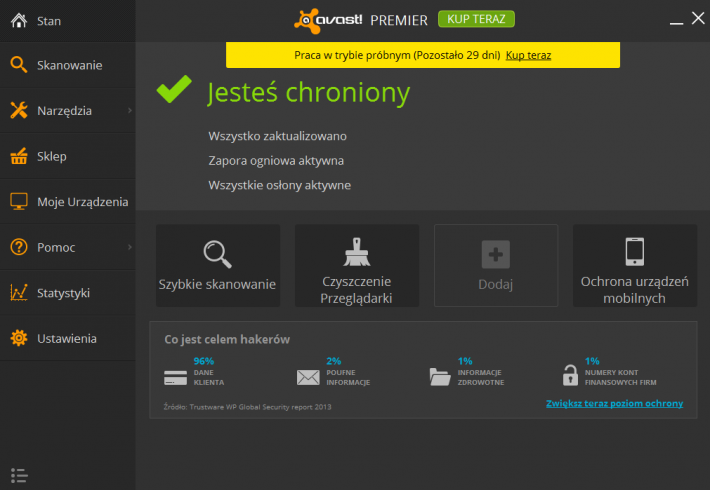Open the Ustawienia section
Screen dimensions: 710x490
tap(68, 338)
